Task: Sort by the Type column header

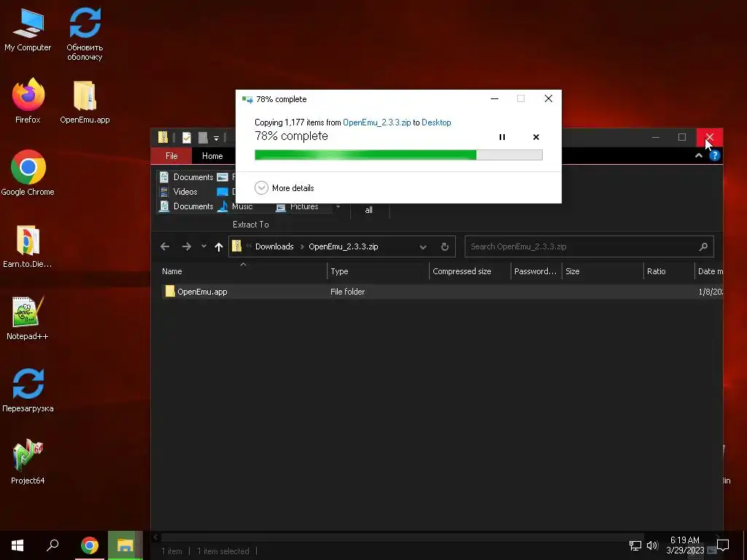Action: pos(379,271)
